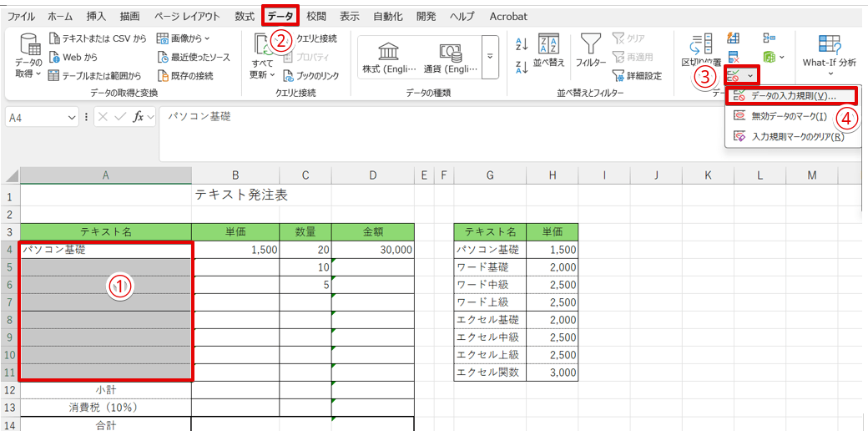The height and width of the screenshot is (431, 868).
Task: Sort descending with the Z-to-A icon
Action: (522, 67)
